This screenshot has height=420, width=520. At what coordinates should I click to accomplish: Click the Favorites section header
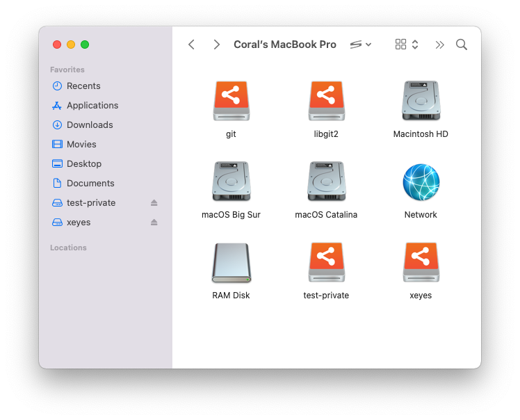click(x=67, y=70)
